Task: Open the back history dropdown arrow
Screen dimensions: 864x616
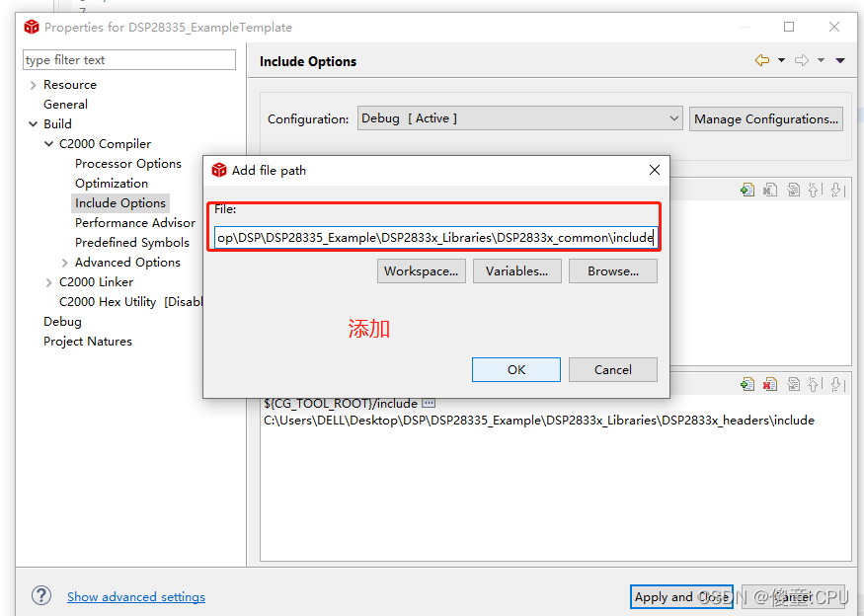Action: 781,60
